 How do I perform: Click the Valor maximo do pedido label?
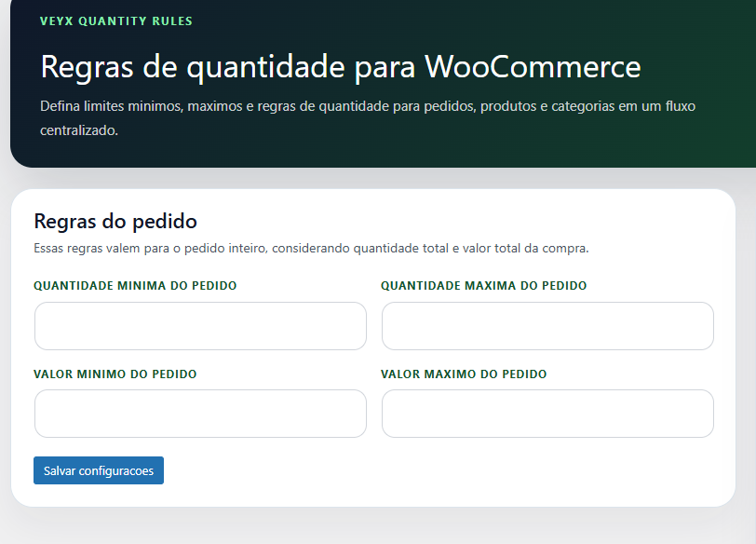(463, 374)
